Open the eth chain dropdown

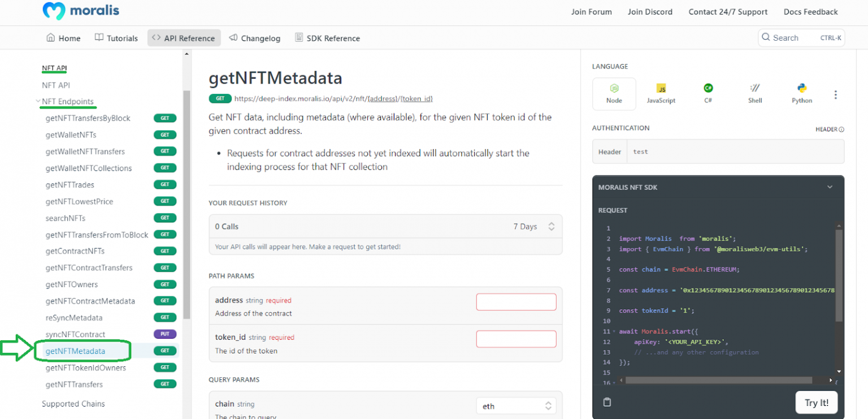click(x=516, y=405)
